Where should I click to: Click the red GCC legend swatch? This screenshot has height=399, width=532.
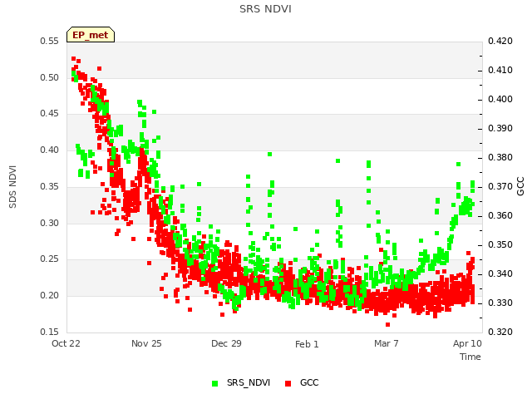coord(288,383)
